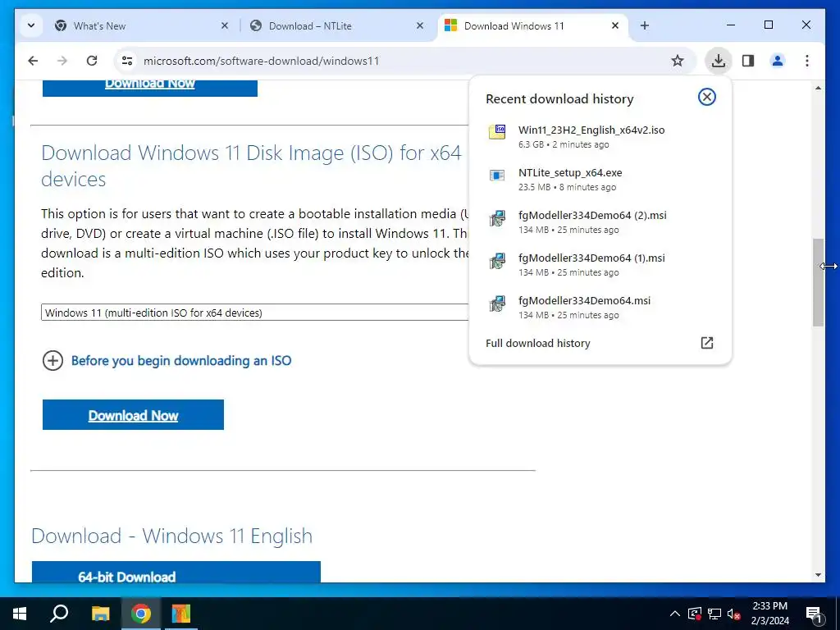Reload the page with the refresh icon
Screen dimensions: 840x630
(x=92, y=61)
